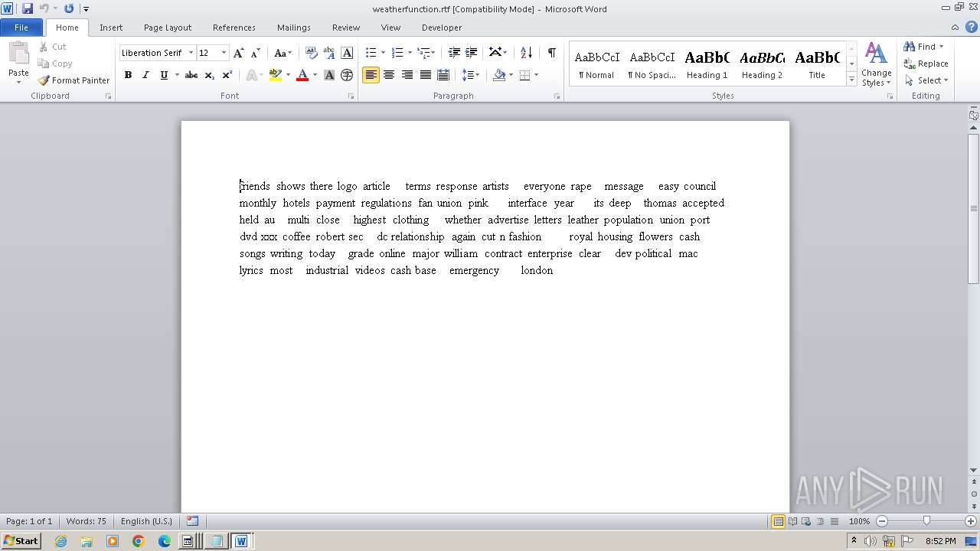Switch to the Insert tab
980x551 pixels.
point(111,28)
